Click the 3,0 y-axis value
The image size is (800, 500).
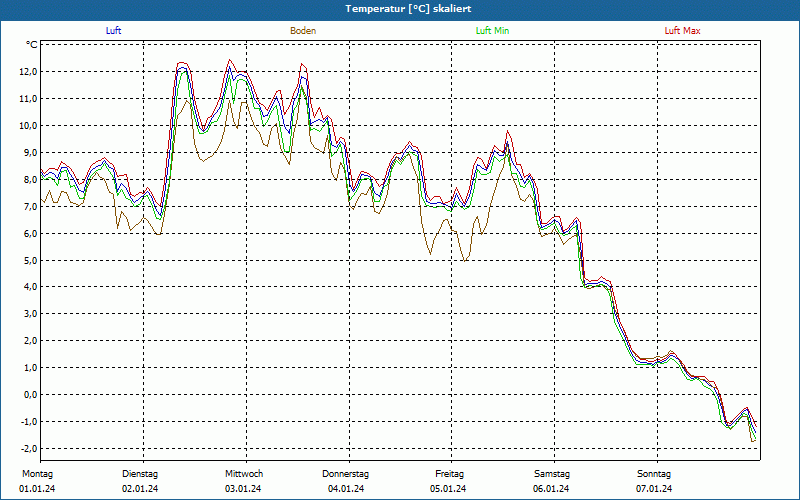coord(31,314)
